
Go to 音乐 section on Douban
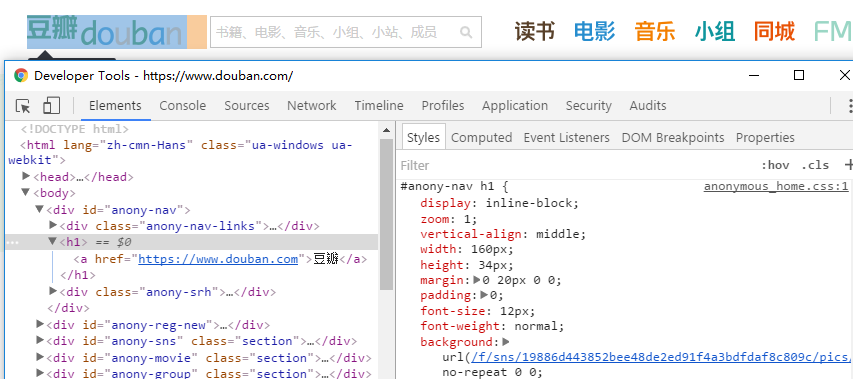coord(655,32)
